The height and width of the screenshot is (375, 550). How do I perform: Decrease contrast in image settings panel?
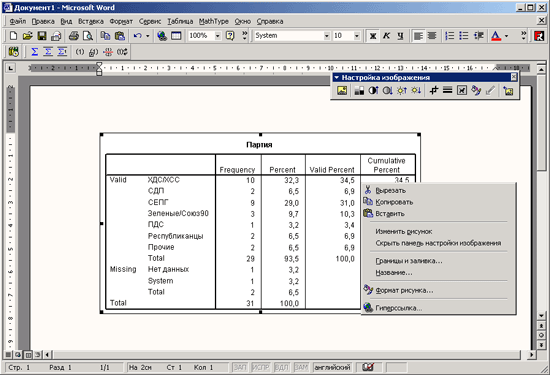pyautogui.click(x=387, y=91)
